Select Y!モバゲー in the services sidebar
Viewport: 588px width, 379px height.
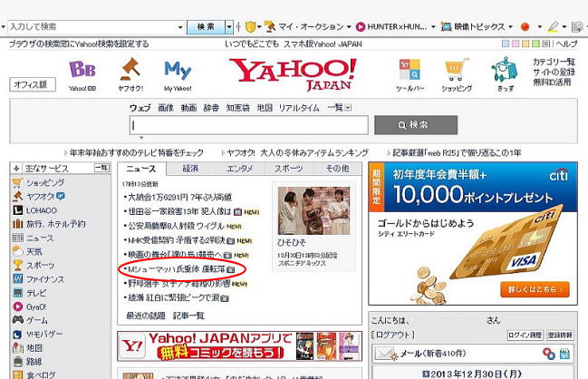click(x=44, y=334)
